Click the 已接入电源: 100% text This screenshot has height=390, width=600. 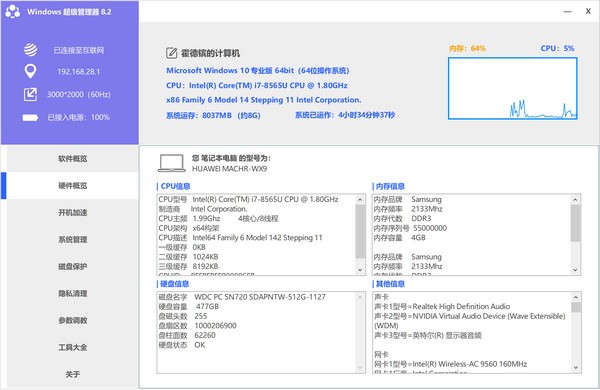[x=78, y=117]
